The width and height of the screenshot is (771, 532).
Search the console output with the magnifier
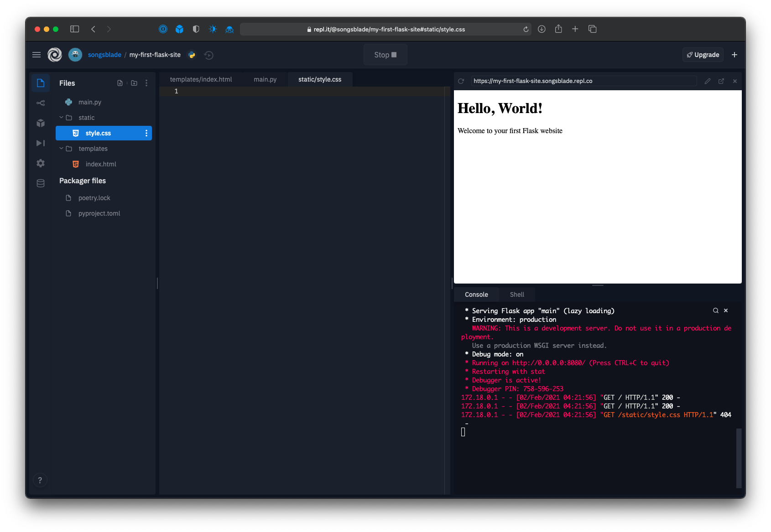[x=715, y=310]
